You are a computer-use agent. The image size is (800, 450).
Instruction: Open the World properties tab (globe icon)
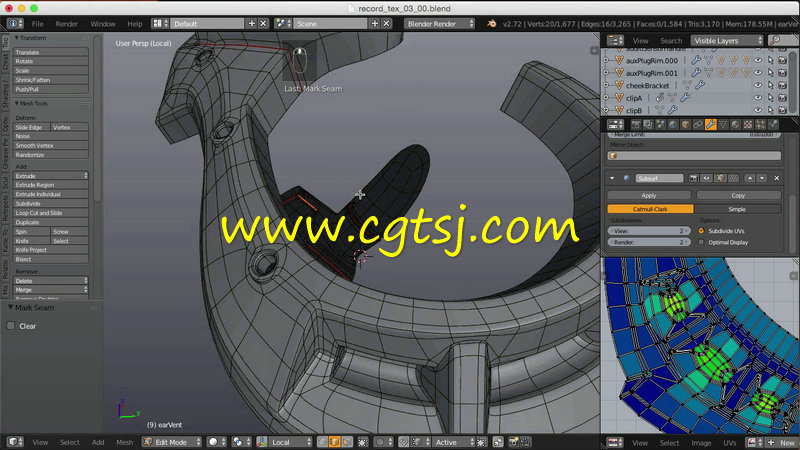[x=673, y=124]
